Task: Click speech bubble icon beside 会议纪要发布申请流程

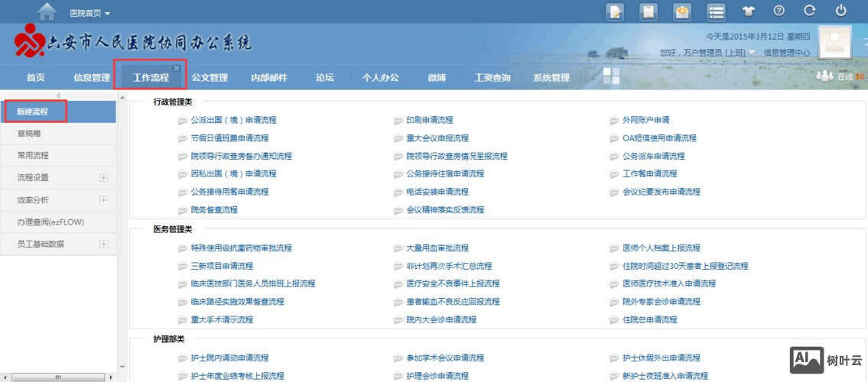Action: pos(614,192)
